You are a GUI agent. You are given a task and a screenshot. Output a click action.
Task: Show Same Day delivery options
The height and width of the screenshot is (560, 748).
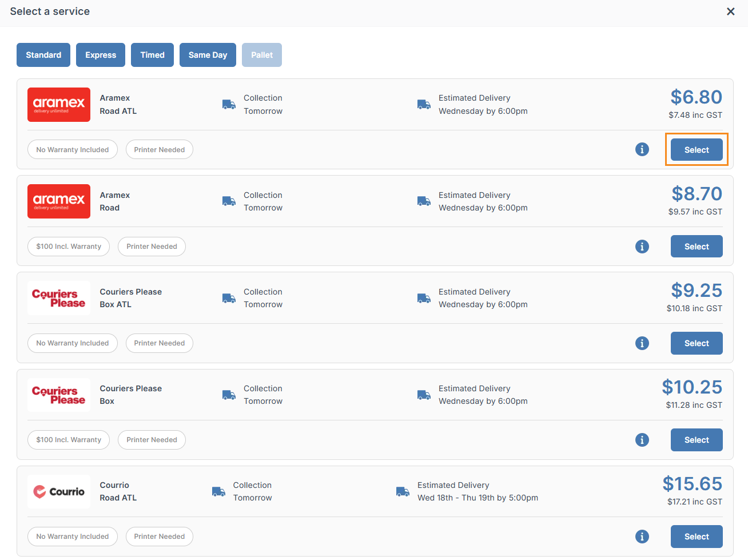[208, 55]
